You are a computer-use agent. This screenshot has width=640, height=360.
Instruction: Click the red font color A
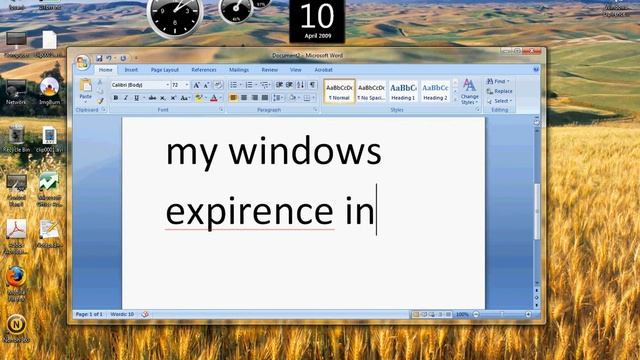[x=213, y=98]
